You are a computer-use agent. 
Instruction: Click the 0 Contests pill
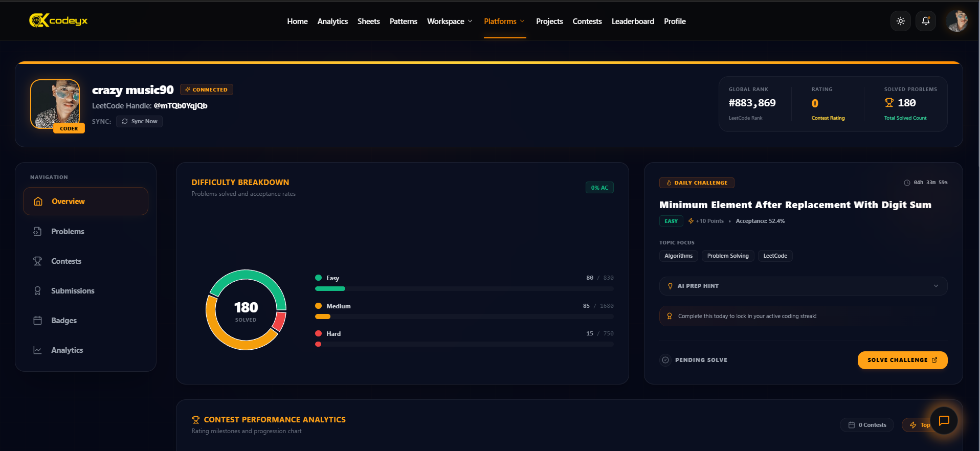[x=867, y=425]
